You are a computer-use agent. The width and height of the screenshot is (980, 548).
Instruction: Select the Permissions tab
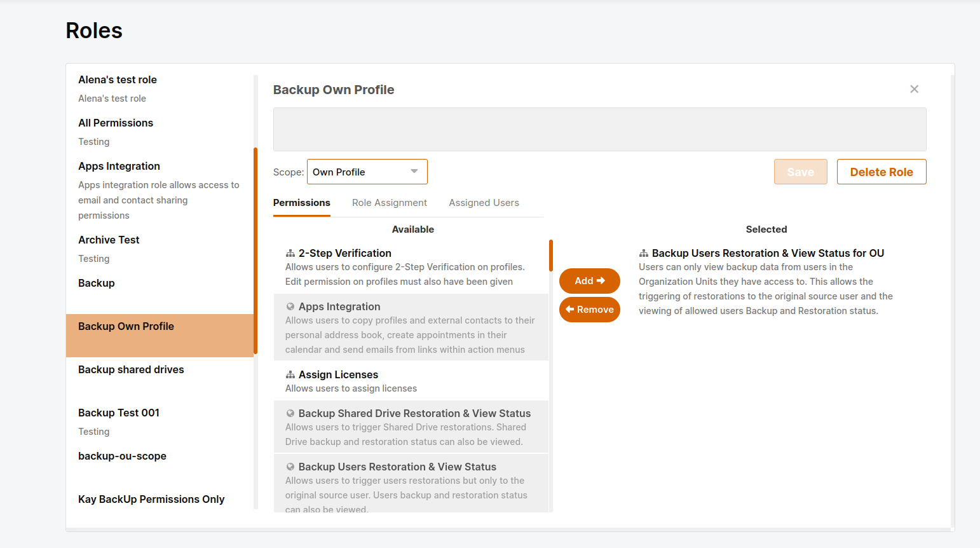click(x=301, y=203)
